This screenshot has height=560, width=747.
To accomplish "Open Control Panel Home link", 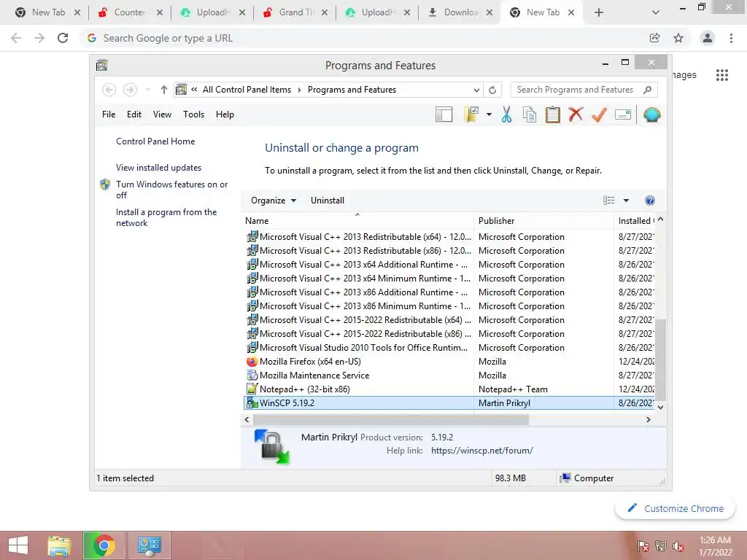I will coord(155,141).
